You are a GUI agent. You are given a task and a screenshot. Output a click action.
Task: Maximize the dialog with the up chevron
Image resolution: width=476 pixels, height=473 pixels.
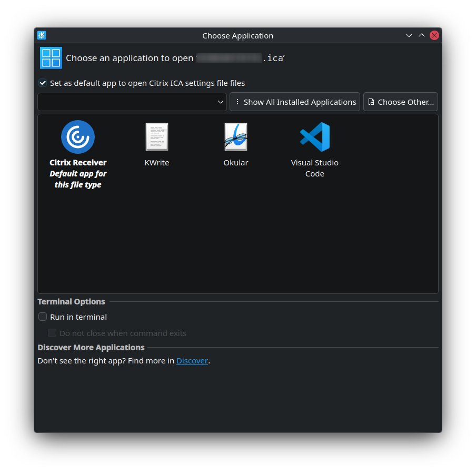tap(422, 35)
